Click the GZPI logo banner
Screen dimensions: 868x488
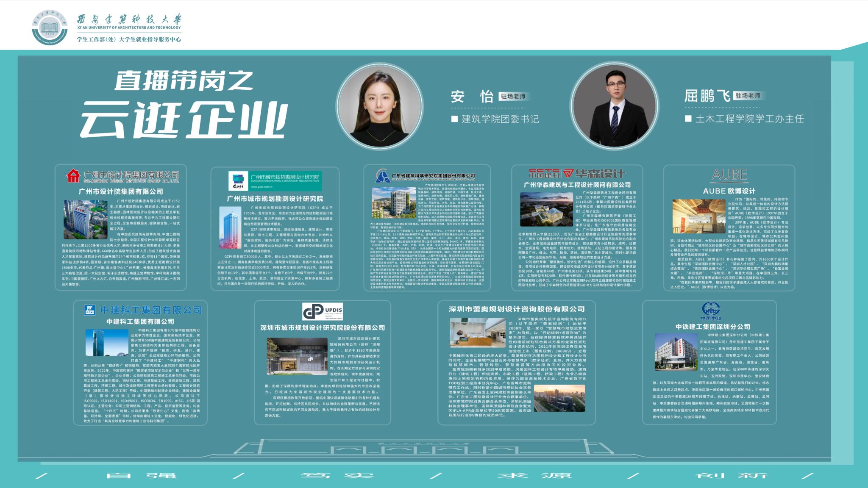275,181
